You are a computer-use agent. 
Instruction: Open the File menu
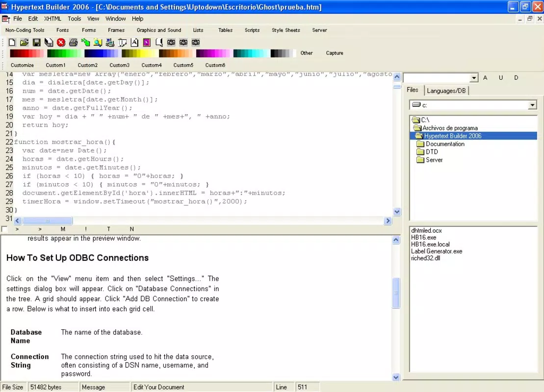pos(18,19)
